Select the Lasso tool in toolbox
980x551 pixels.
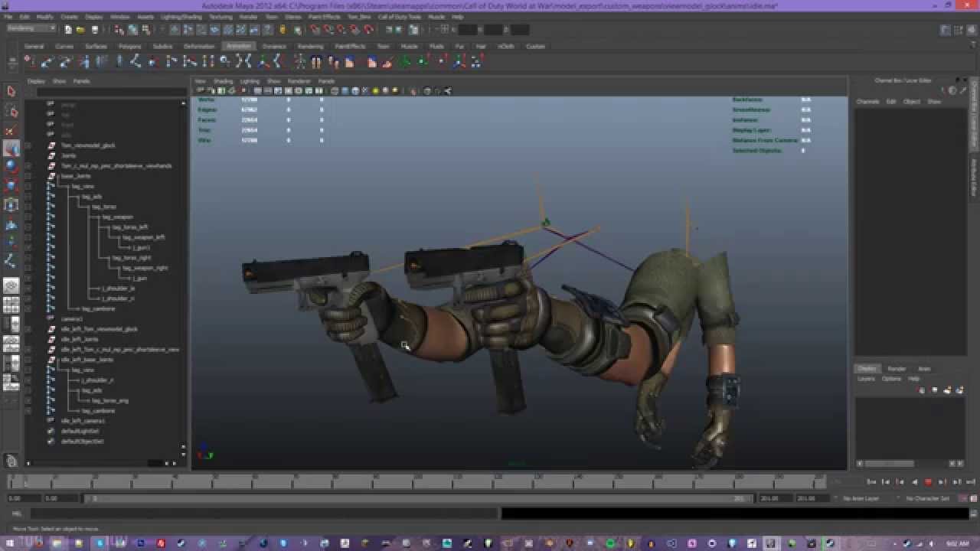(11, 112)
